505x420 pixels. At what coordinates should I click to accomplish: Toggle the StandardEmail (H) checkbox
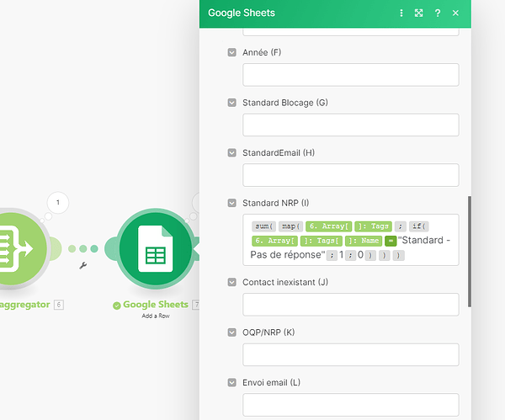tap(232, 152)
